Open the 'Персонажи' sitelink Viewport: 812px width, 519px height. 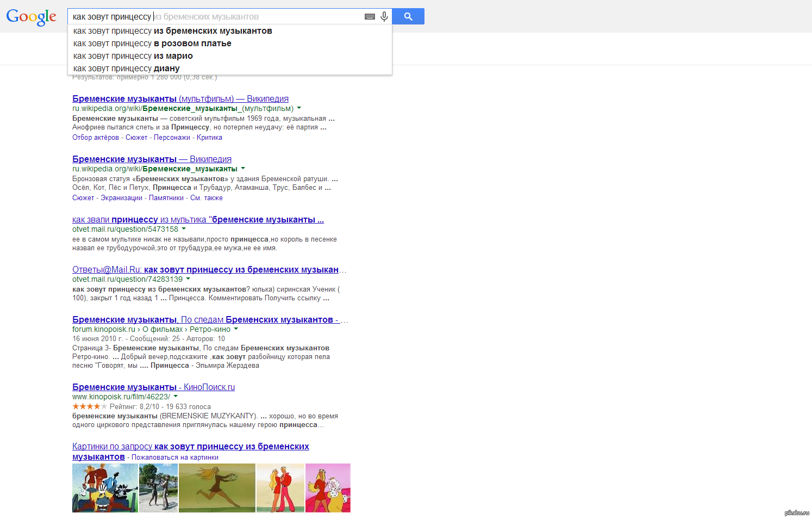tap(172, 138)
